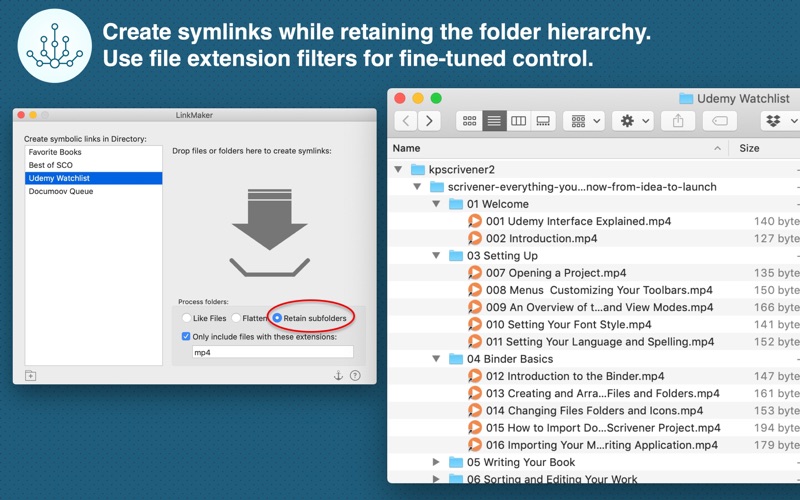800x500 pixels.
Task: Click the 04 Binder Basics folder icon
Action: click(x=456, y=359)
